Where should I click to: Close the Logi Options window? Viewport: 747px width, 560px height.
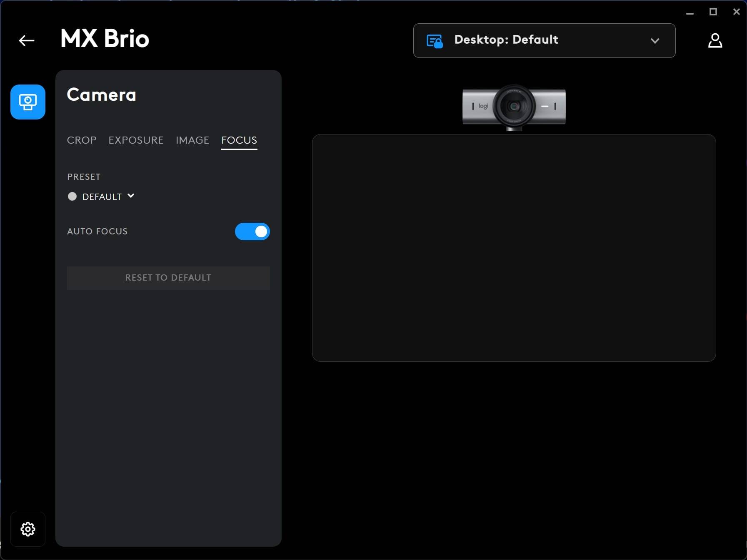[x=737, y=12]
